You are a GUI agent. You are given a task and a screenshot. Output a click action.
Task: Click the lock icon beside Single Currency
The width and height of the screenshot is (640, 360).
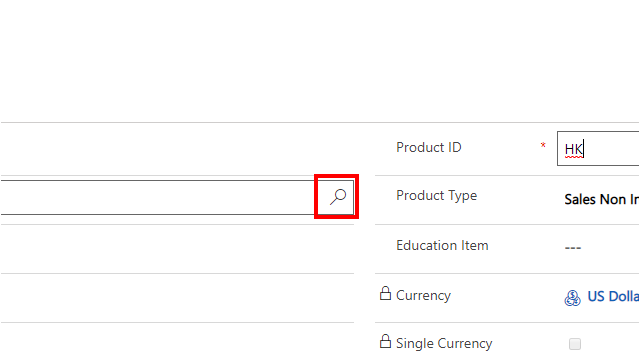385,342
